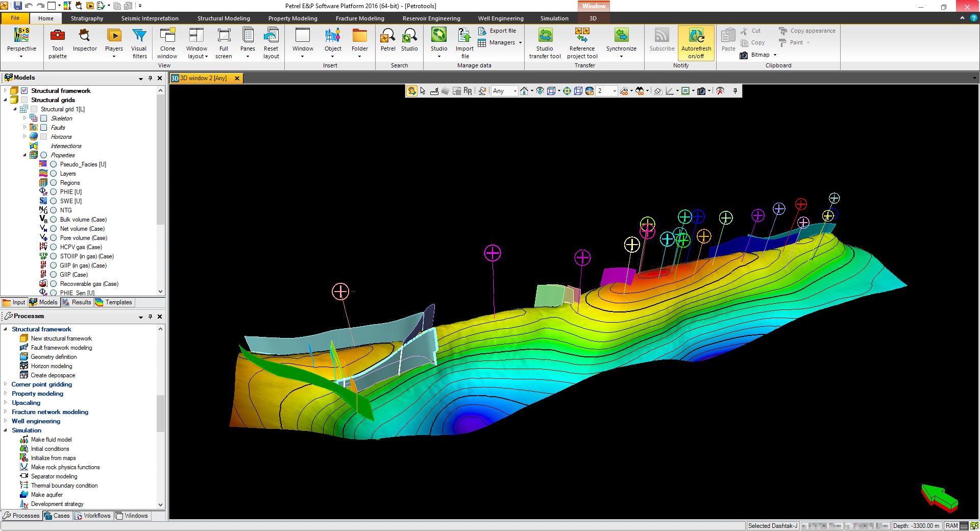Open the Reservoir Engineering ribbon tab
980x531 pixels.
431,18
